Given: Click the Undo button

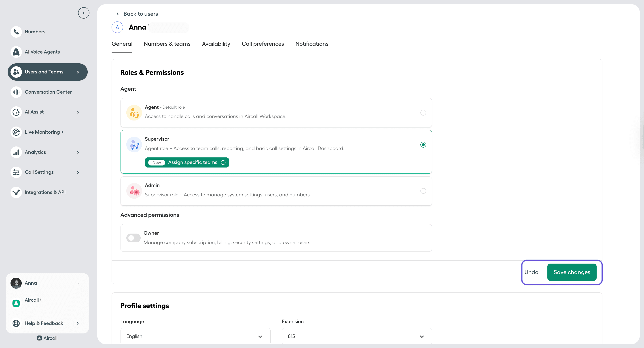Looking at the screenshot, I should (x=532, y=272).
